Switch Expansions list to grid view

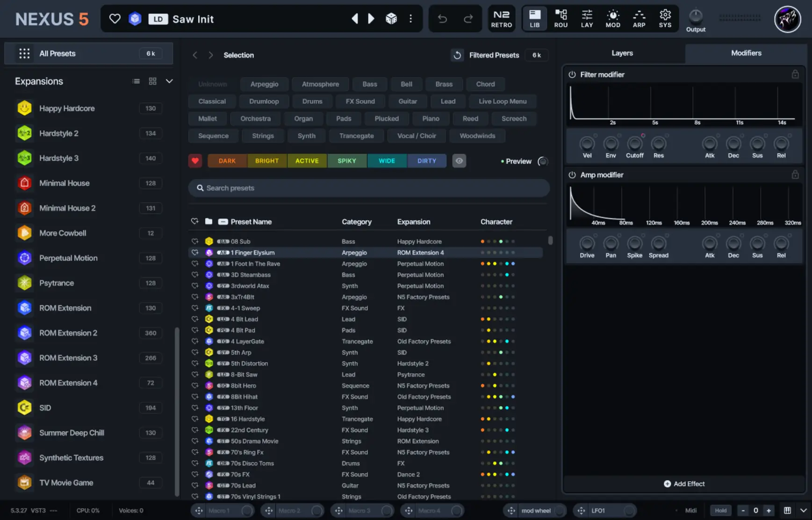(152, 81)
